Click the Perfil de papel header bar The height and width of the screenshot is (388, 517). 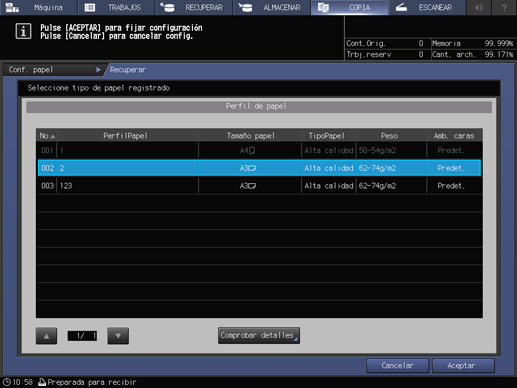tap(259, 107)
